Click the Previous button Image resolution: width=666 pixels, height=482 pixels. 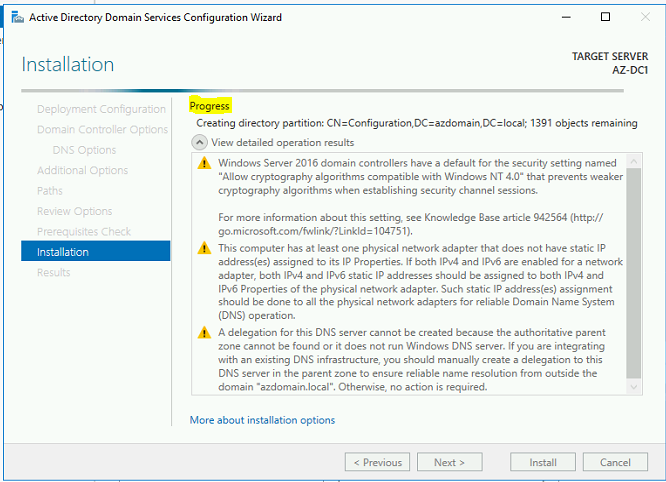click(x=377, y=462)
